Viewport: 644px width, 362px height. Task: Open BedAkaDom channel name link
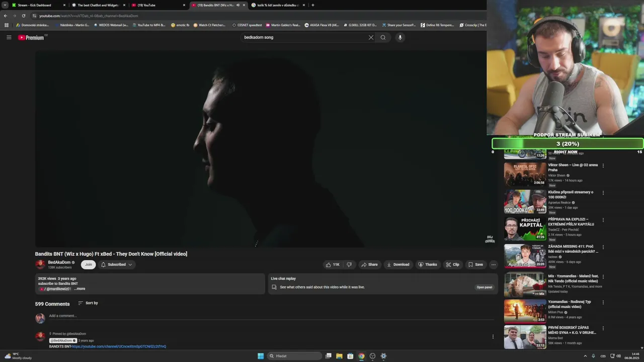tap(59, 262)
